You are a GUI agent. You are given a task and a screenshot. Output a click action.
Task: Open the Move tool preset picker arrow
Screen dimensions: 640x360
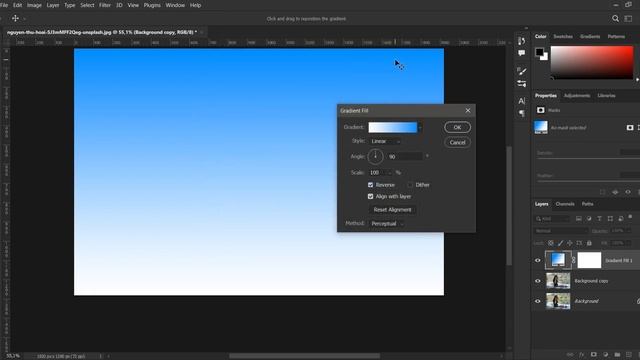click(24, 19)
